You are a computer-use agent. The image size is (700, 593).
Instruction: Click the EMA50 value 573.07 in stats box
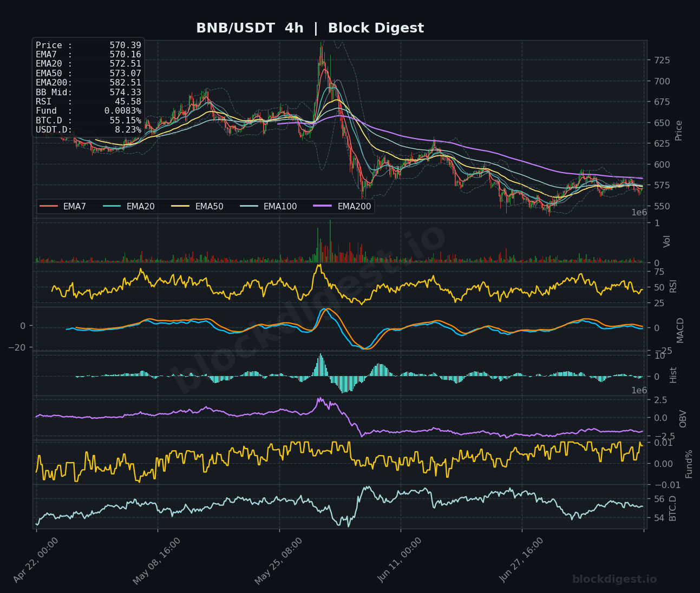[x=125, y=74]
